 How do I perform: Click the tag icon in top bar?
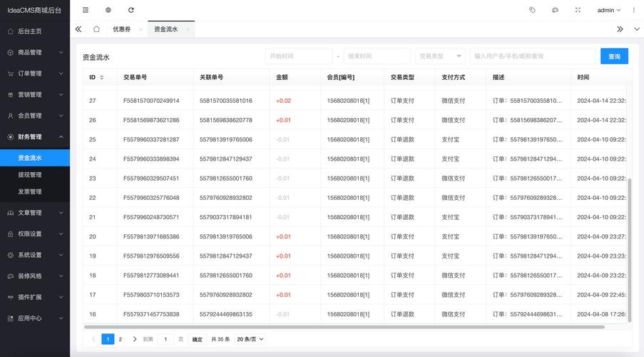tap(532, 10)
